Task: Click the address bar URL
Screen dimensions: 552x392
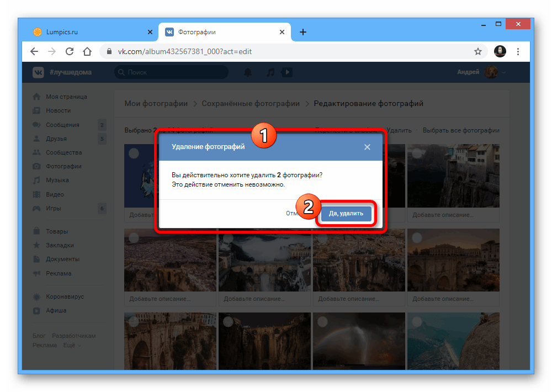Action: tap(185, 51)
